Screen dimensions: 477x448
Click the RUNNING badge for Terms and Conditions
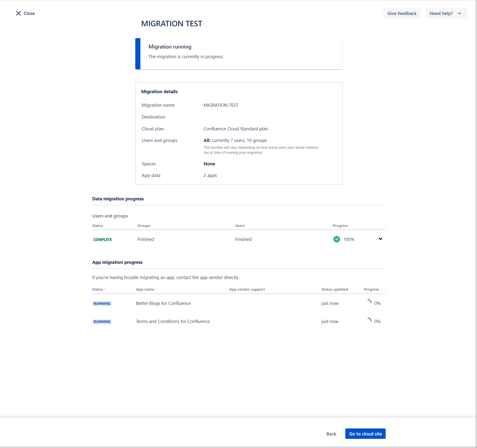(102, 322)
